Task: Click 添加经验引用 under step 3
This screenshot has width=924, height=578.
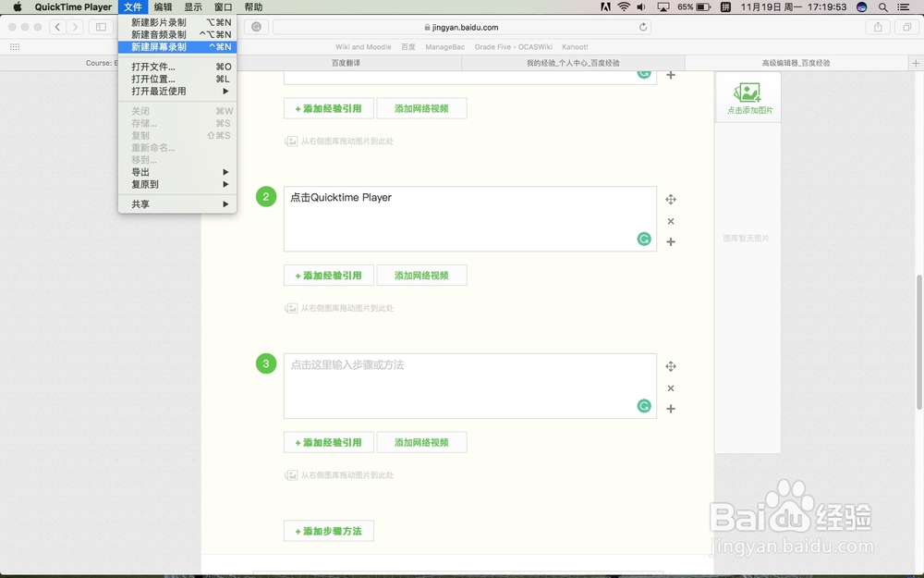Action: [329, 442]
